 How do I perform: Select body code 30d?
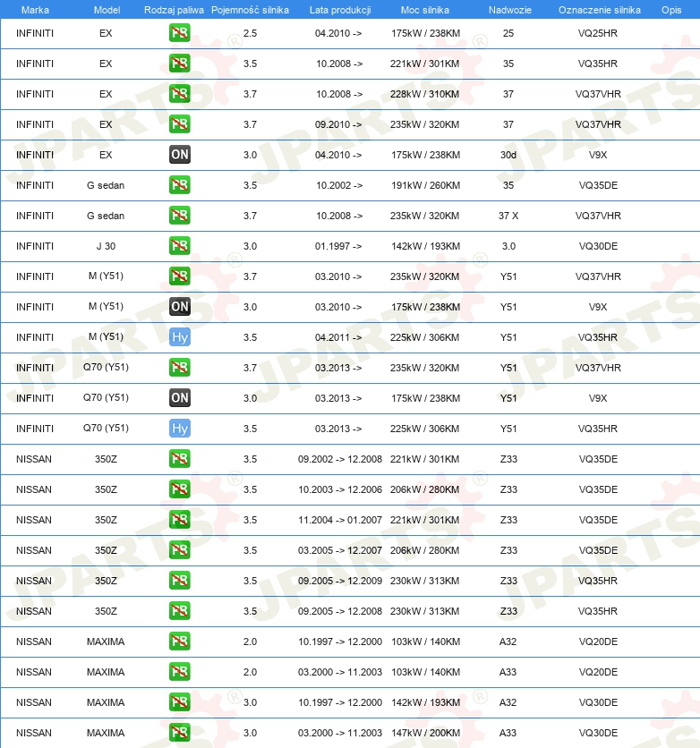[508, 155]
